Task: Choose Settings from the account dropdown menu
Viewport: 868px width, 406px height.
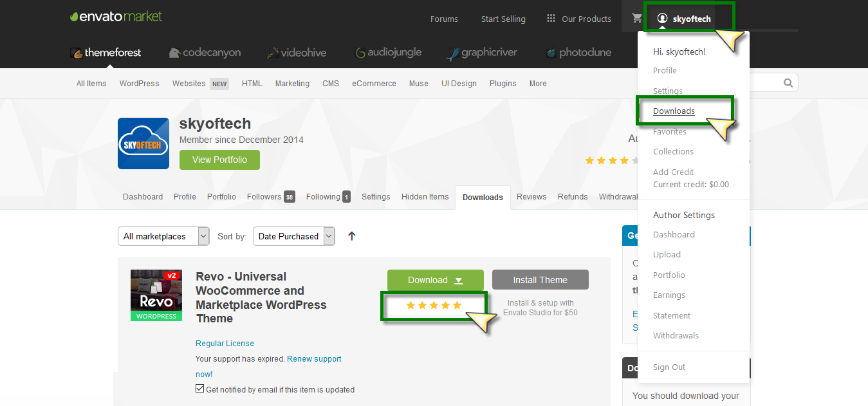Action: [668, 91]
